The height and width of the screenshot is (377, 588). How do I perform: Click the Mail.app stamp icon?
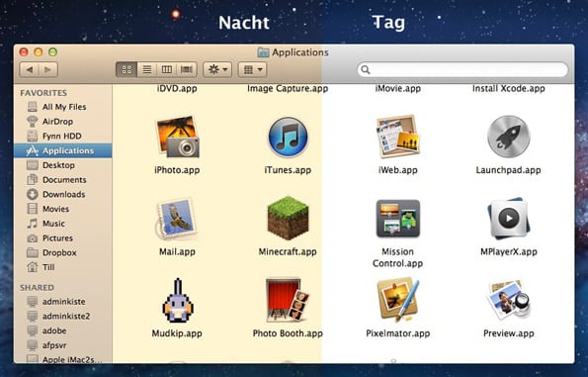[x=176, y=219]
